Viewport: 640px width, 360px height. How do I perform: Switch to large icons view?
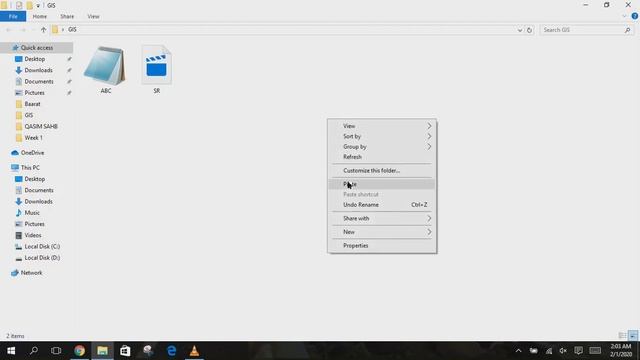coord(633,336)
